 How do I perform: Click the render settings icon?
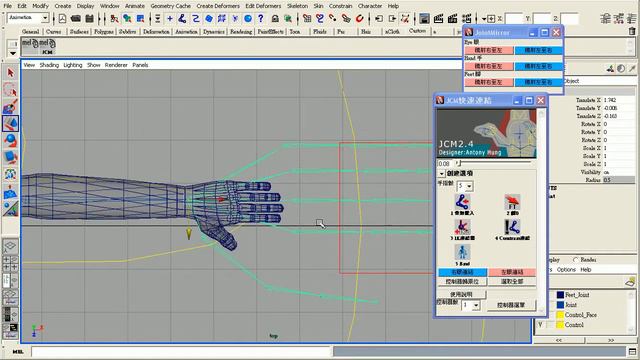point(467,18)
